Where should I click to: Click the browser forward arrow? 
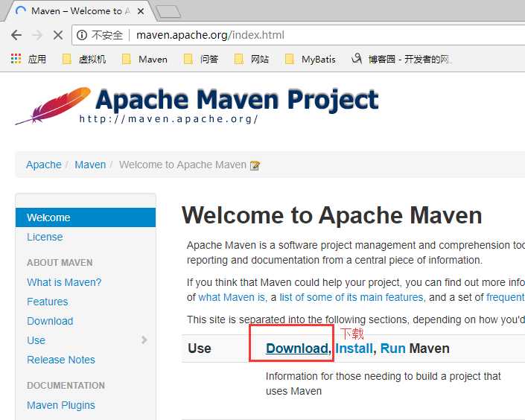37,34
